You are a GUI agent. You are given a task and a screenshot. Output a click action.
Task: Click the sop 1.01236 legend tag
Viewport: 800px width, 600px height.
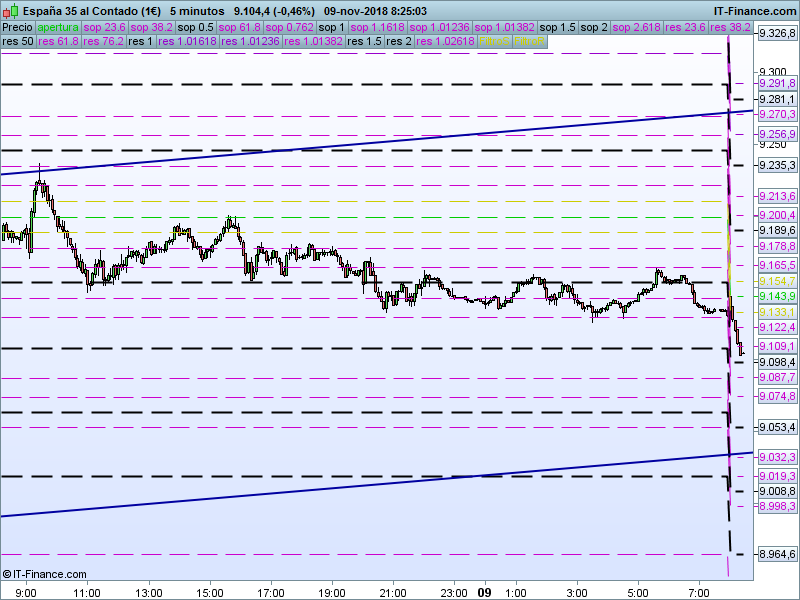[439, 28]
